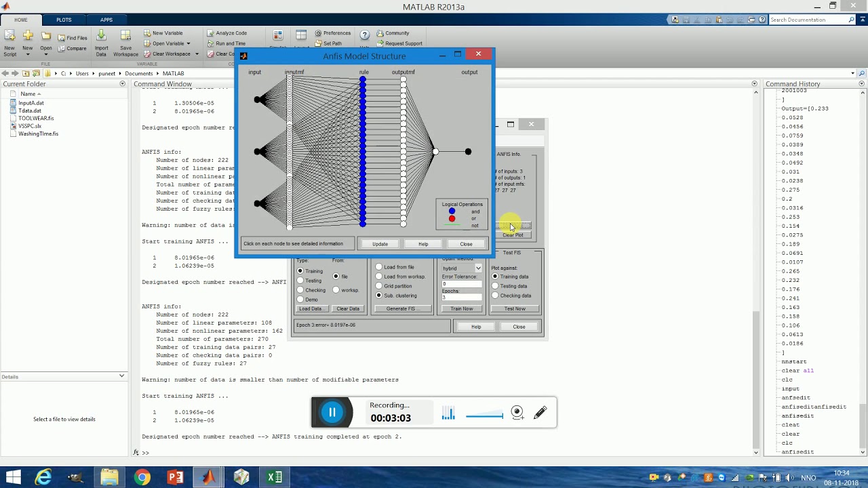Image resolution: width=868 pixels, height=488 pixels.
Task: Click the Train Now button
Action: point(462,309)
